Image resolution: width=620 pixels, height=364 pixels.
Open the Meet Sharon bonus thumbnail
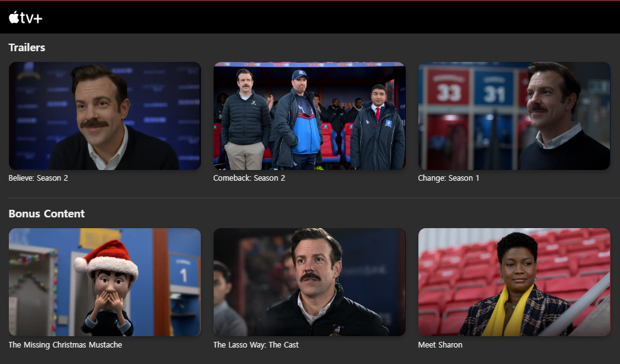[514, 282]
